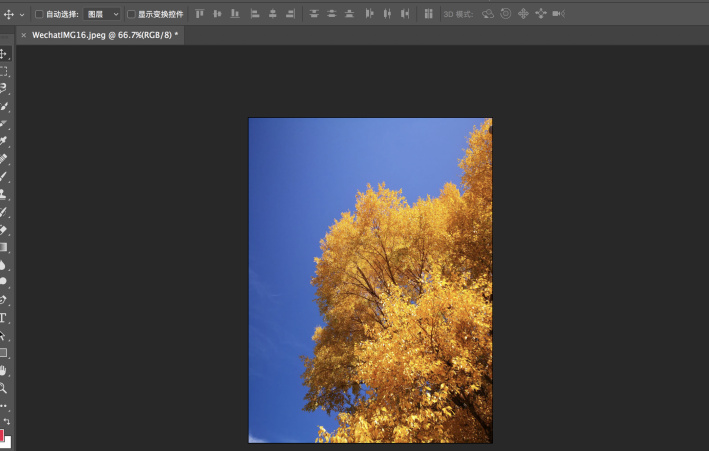Select the Rectangle shape tool

pos(3,352)
